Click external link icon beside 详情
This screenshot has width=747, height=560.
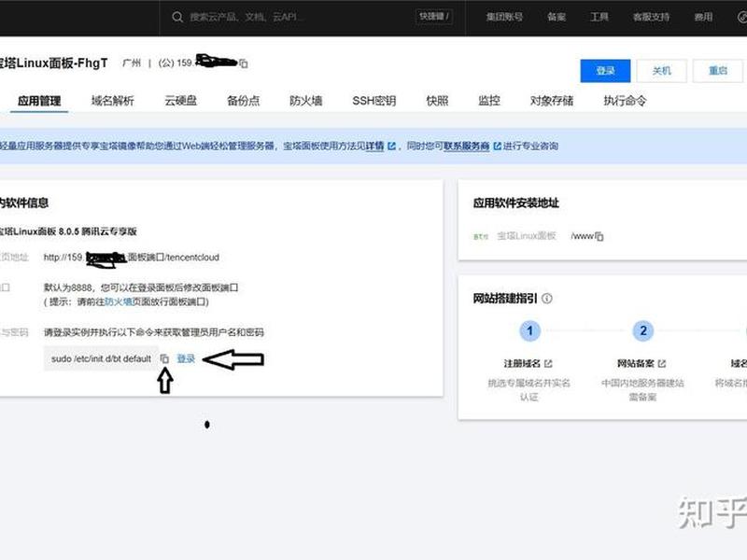coord(391,147)
